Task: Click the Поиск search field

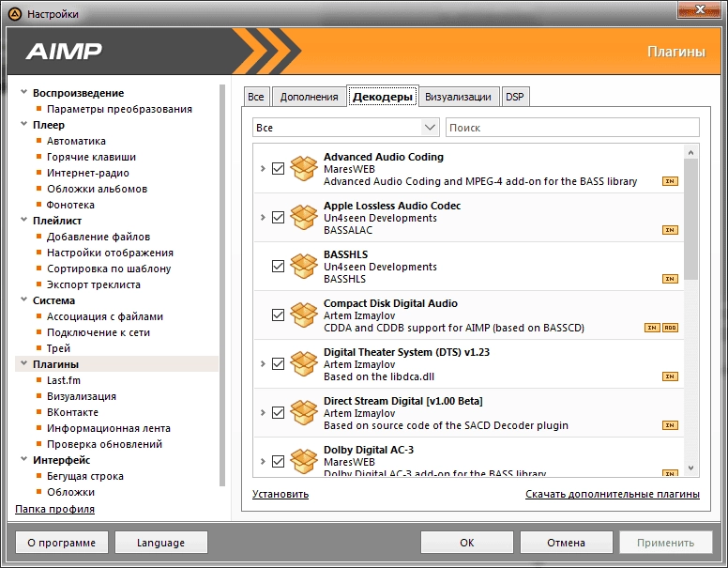Action: (x=572, y=128)
